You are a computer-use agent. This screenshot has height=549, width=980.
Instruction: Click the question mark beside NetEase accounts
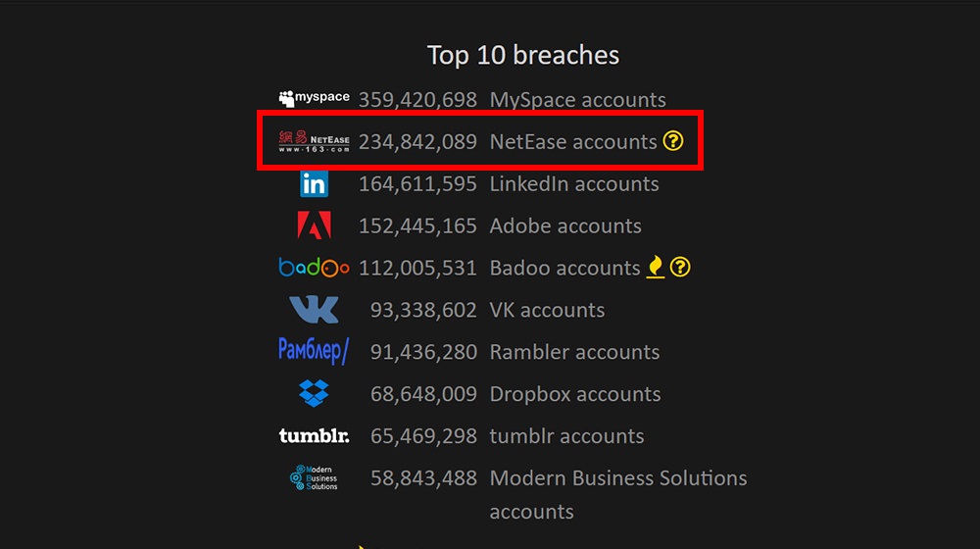tap(672, 141)
